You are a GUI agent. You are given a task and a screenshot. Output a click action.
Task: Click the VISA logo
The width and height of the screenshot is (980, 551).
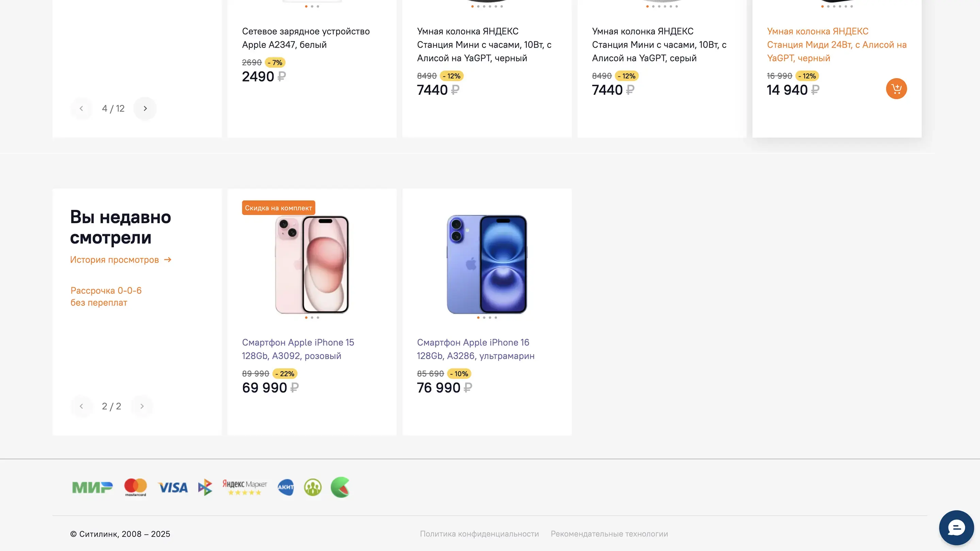pos(173,487)
